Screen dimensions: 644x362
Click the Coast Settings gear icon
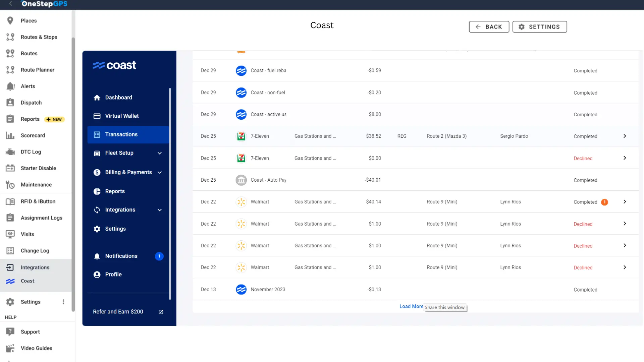point(97,229)
